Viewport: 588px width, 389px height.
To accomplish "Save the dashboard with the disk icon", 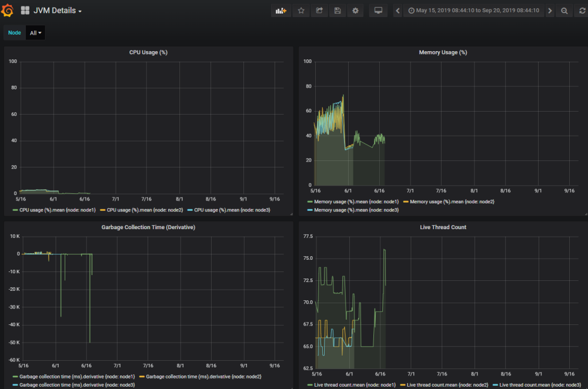I will coord(337,10).
